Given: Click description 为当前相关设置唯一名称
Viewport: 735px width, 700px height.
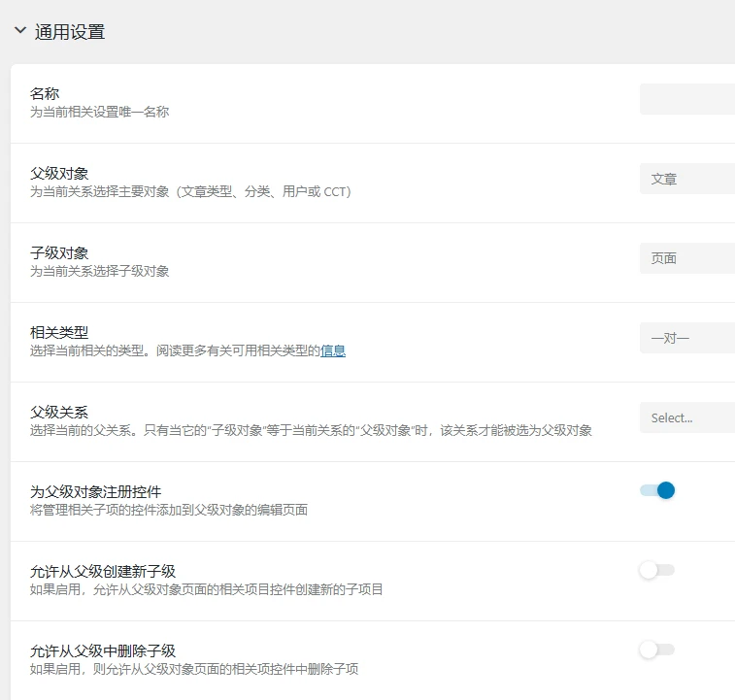Looking at the screenshot, I should pyautogui.click(x=99, y=112).
